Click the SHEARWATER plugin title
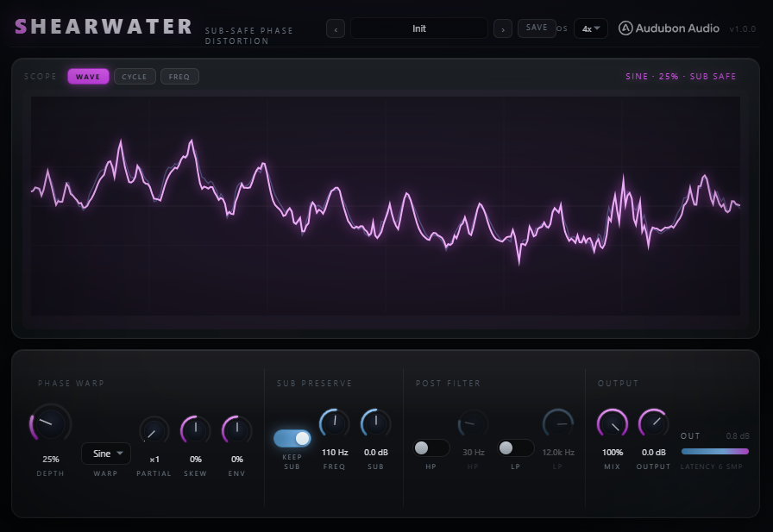The height and width of the screenshot is (532, 773). coord(103,27)
